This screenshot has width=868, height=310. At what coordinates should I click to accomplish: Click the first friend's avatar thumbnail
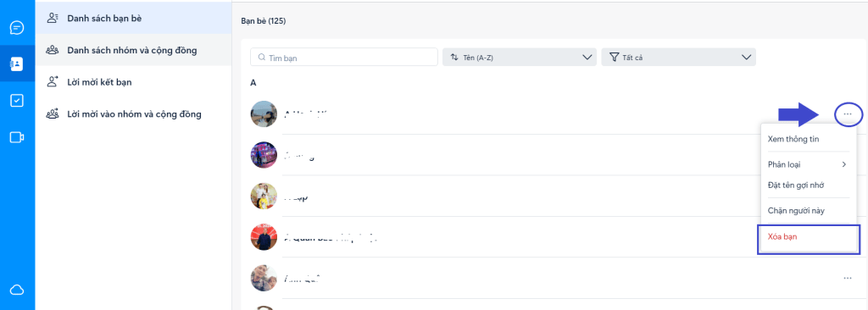264,114
